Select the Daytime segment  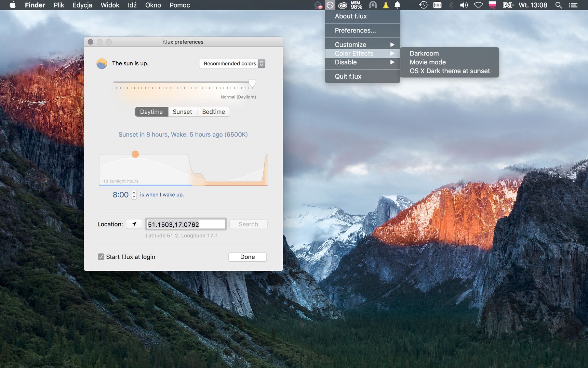click(x=151, y=112)
